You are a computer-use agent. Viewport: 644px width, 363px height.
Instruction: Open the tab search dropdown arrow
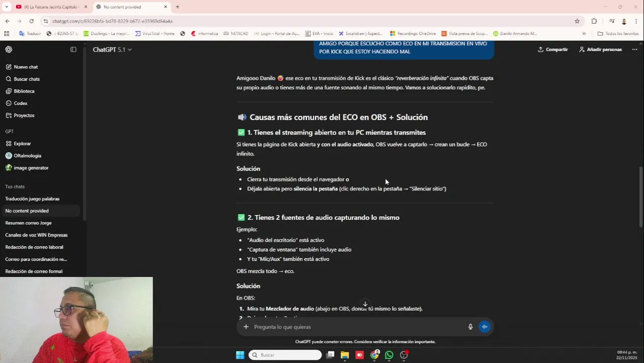6,7
